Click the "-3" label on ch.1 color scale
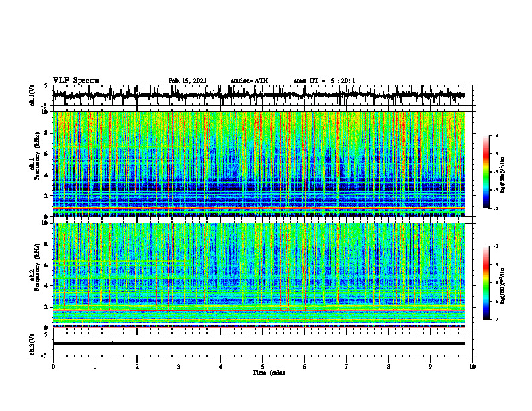This screenshot has height=411, width=532. tap(495, 135)
